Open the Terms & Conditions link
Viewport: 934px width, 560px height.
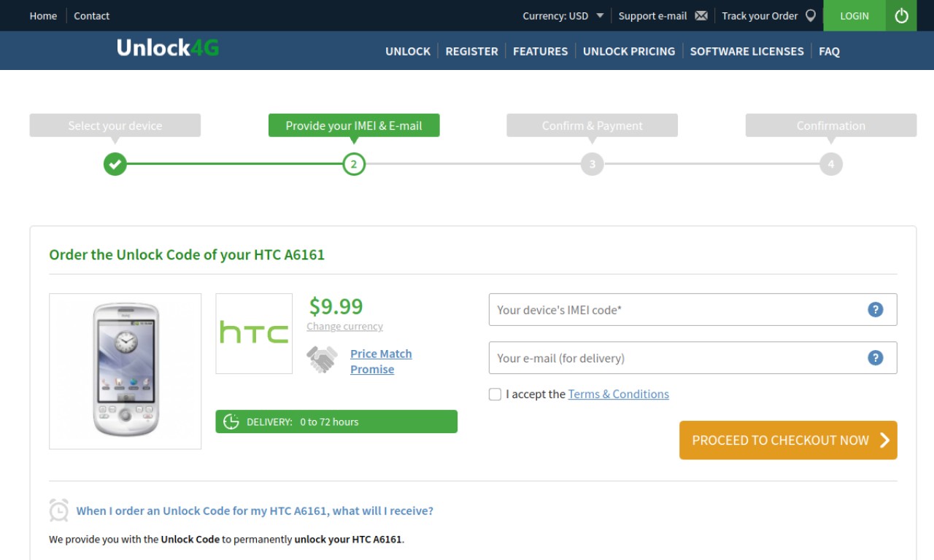click(x=618, y=394)
